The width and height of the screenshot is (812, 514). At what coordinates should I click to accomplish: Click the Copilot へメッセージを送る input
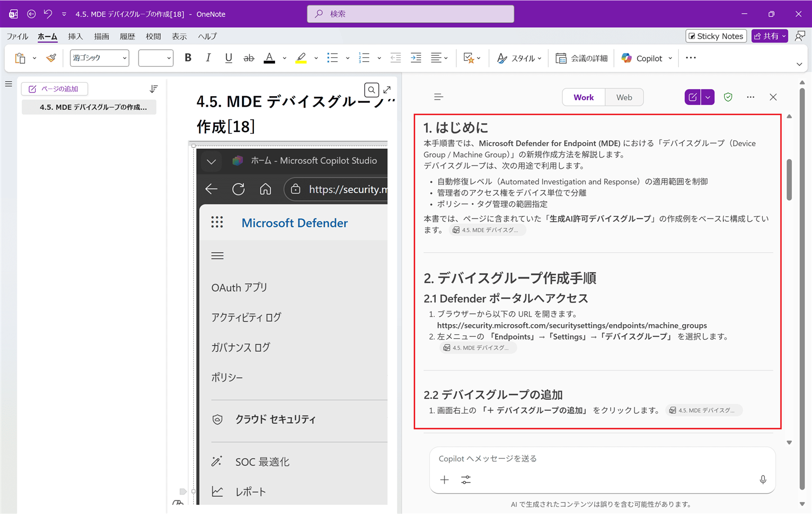pyautogui.click(x=602, y=459)
